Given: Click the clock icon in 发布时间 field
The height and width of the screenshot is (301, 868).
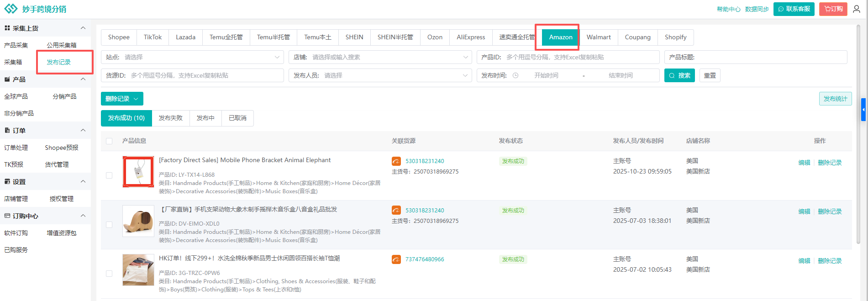Looking at the screenshot, I should (x=516, y=76).
